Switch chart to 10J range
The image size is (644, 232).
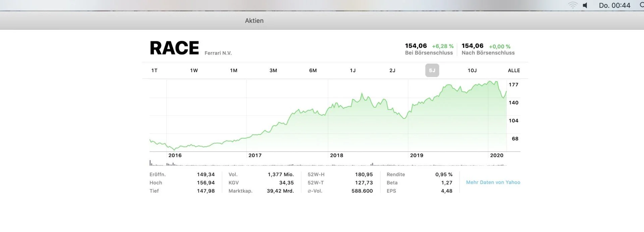(x=472, y=70)
